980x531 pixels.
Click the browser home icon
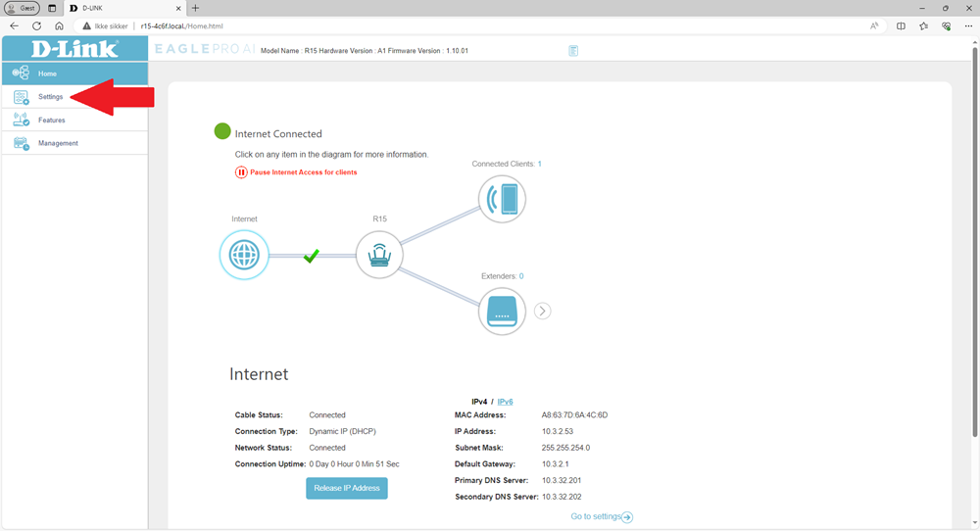(x=60, y=26)
